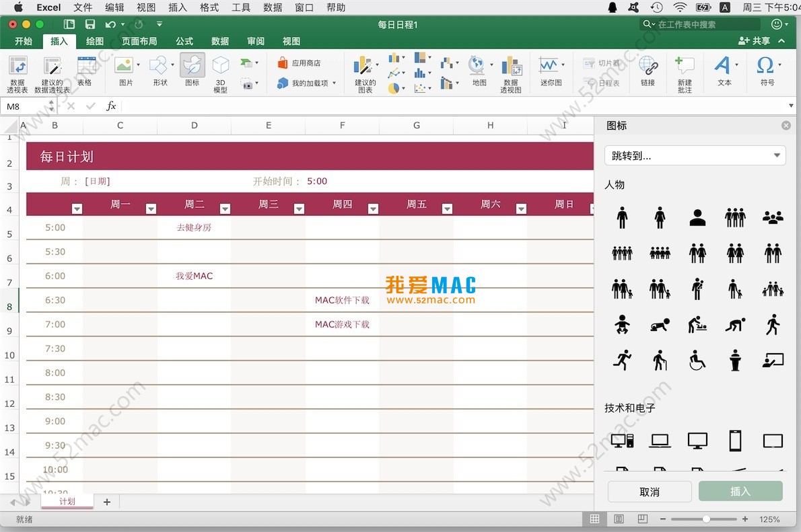Click the search field 在工作表中搜索
This screenshot has width=801, height=532.
[x=700, y=24]
